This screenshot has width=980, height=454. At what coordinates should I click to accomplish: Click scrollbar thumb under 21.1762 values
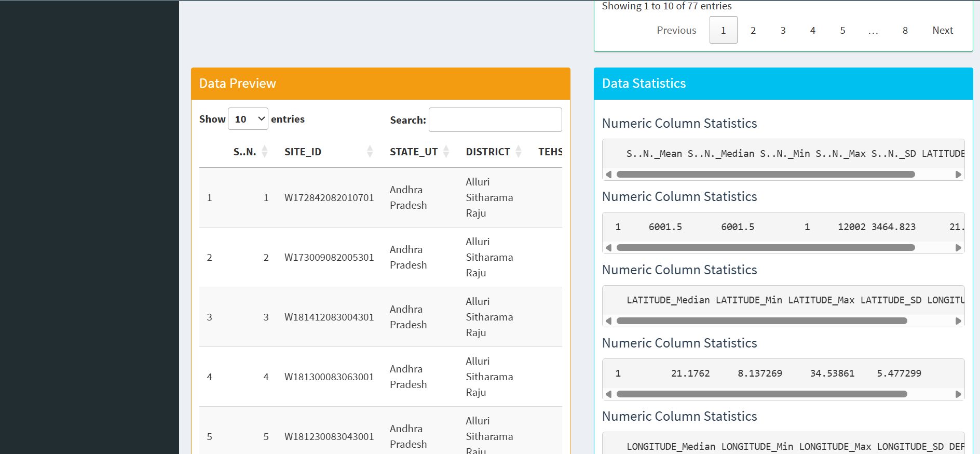pyautogui.click(x=762, y=394)
